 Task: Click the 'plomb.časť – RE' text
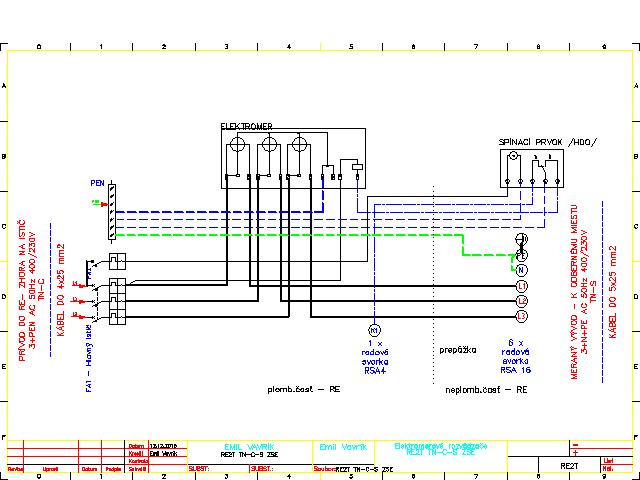point(305,387)
